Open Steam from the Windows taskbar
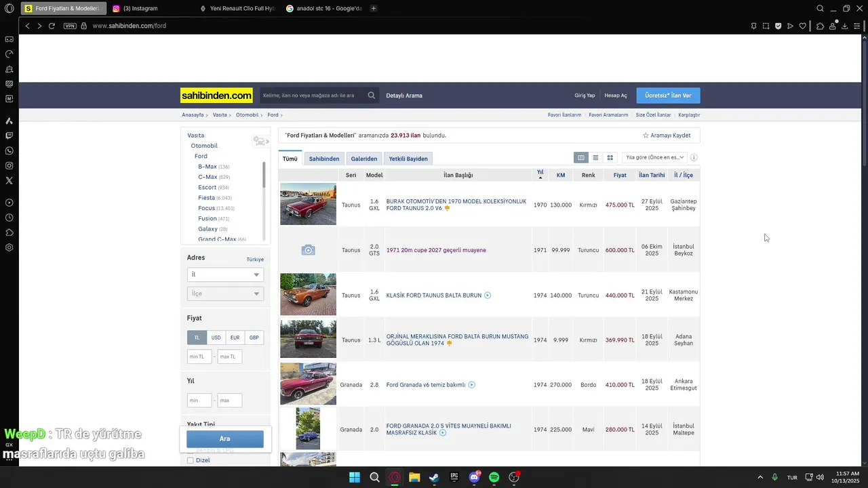The height and width of the screenshot is (488, 868). pos(434,477)
